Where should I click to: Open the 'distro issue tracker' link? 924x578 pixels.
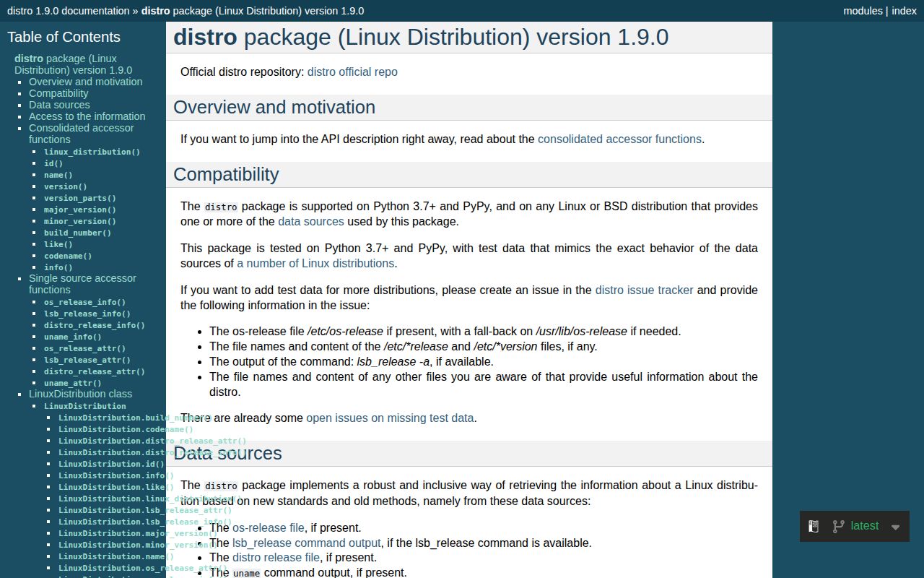pos(644,290)
